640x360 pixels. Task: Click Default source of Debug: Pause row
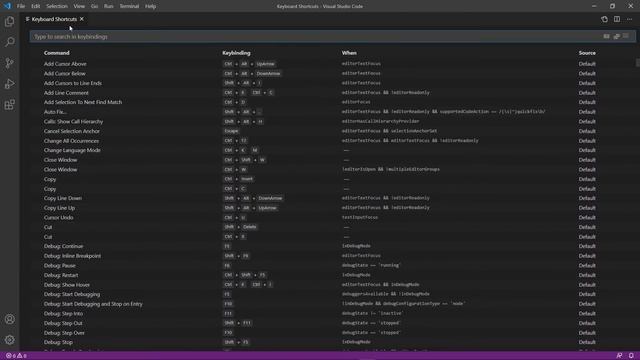(587, 265)
